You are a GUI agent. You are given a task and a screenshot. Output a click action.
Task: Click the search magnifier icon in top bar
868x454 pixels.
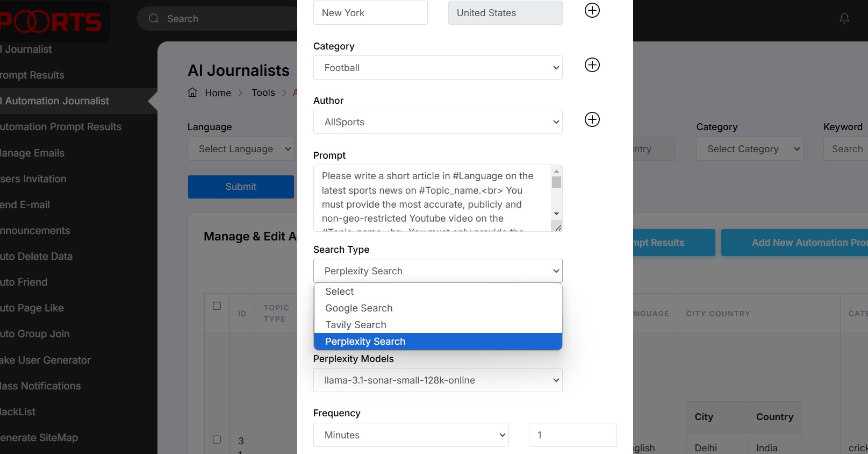click(x=154, y=19)
